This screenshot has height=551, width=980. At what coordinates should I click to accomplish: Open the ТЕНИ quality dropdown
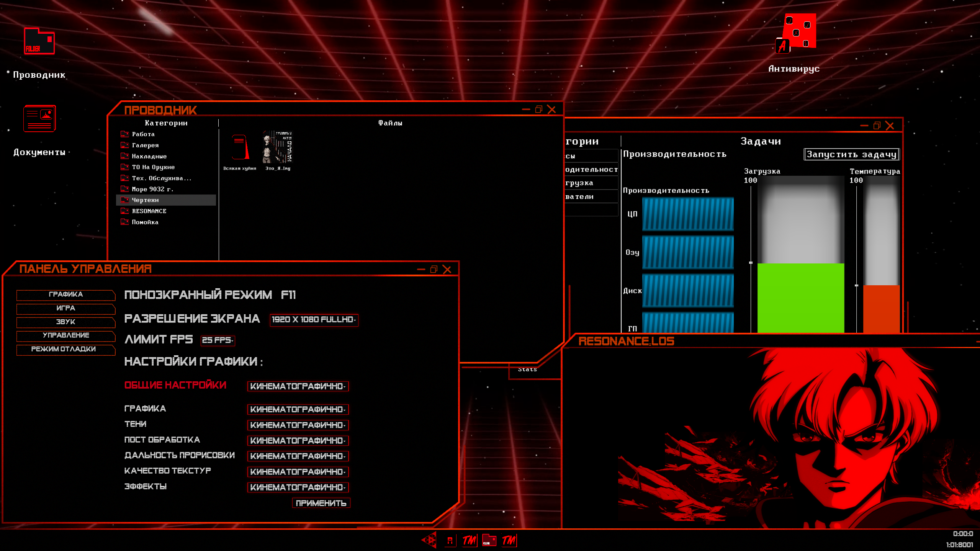pyautogui.click(x=298, y=425)
